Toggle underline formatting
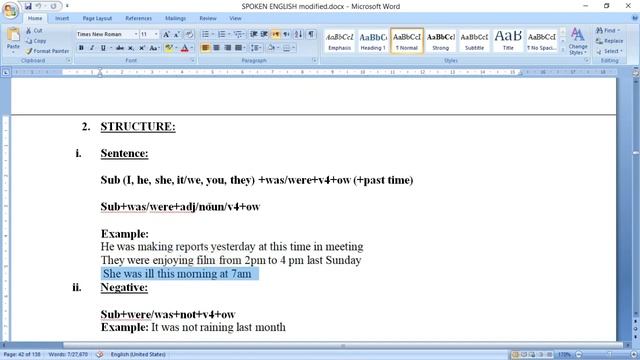The height and width of the screenshot is (360, 640). click(x=103, y=48)
